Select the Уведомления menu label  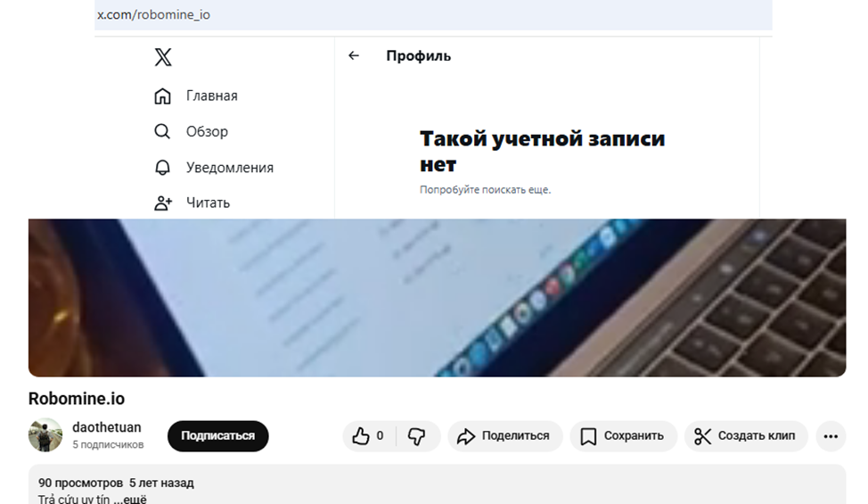pos(230,168)
